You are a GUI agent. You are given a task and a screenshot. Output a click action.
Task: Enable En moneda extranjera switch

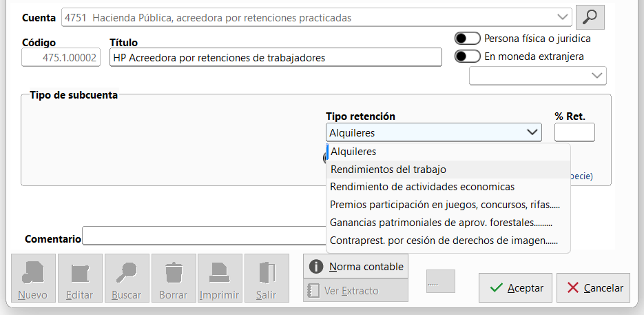click(x=468, y=57)
